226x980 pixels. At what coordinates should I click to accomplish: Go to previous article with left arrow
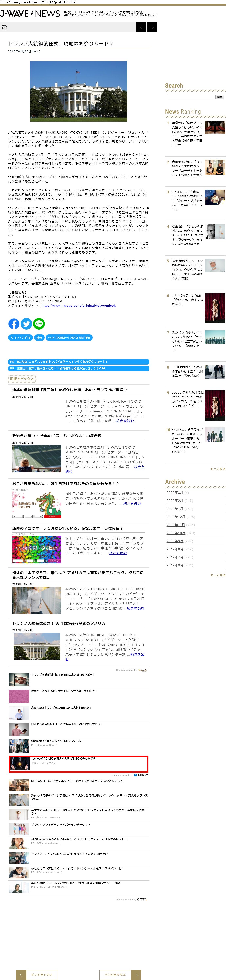point(141,27)
